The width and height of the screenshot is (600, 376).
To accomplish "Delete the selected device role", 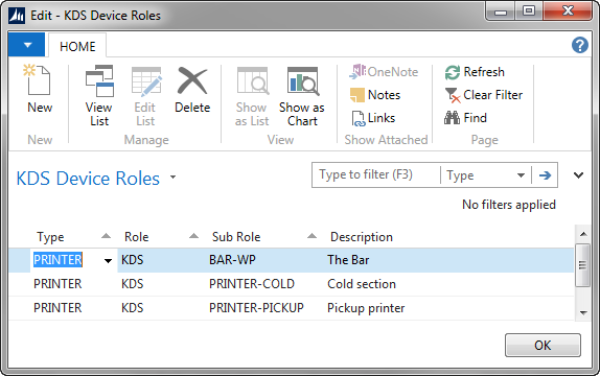I will click(x=192, y=89).
